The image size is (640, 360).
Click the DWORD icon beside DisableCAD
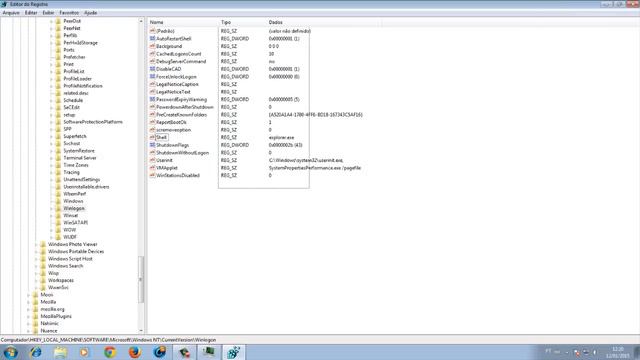[152, 69]
